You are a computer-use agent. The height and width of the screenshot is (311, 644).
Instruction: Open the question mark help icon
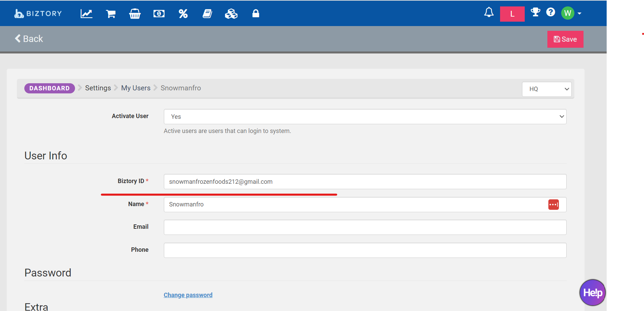(551, 12)
